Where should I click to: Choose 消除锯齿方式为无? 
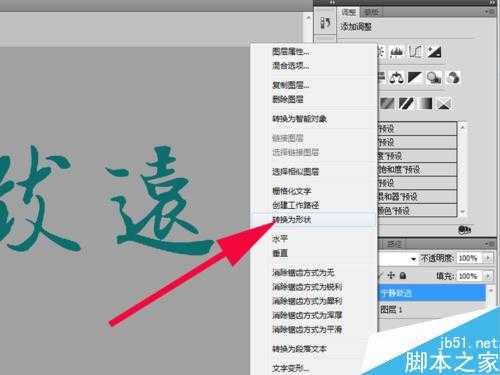coord(303,272)
